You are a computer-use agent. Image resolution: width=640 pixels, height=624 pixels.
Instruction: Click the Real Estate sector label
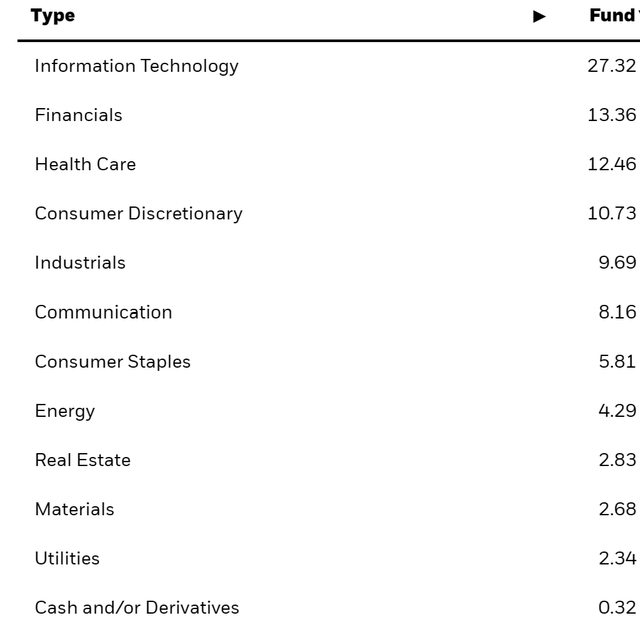point(82,460)
